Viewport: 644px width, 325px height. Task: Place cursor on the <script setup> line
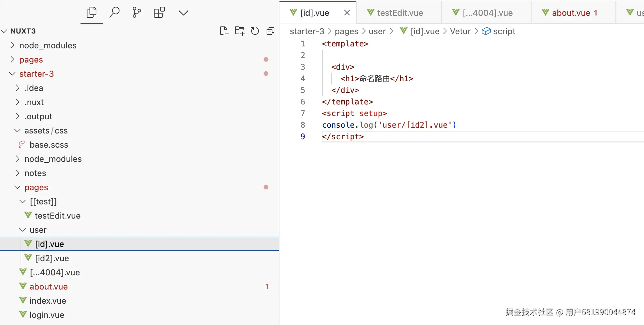pos(354,113)
